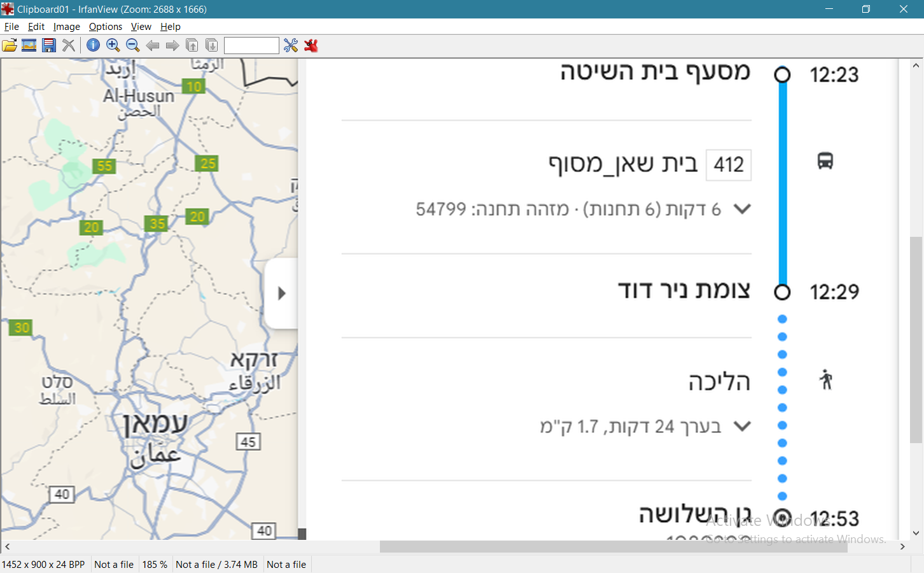The width and height of the screenshot is (924, 573).
Task: Open the Help menu
Action: click(x=171, y=27)
